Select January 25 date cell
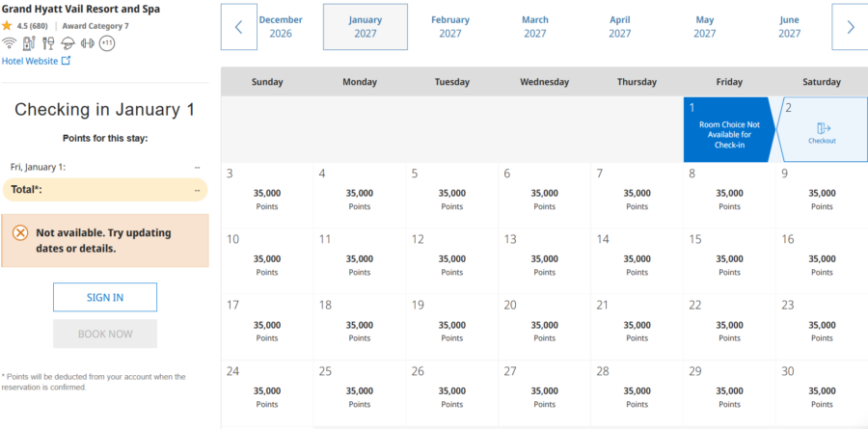 tap(360, 392)
